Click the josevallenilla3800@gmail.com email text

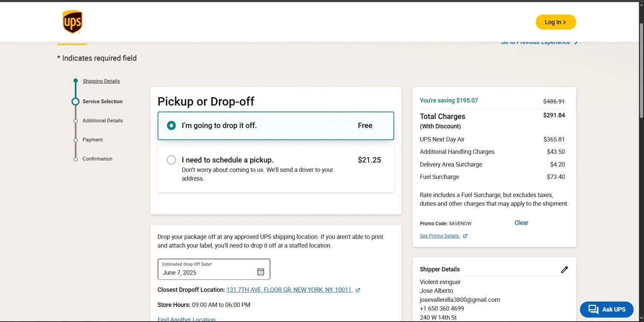click(x=460, y=300)
